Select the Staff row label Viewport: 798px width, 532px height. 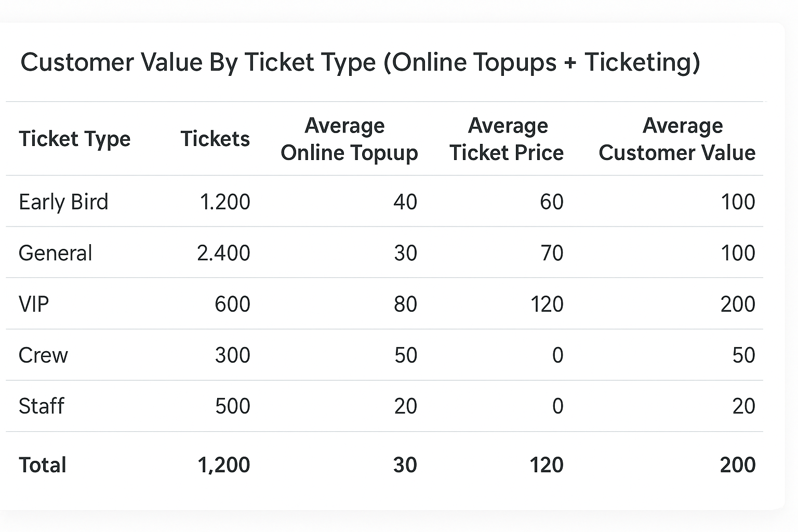(42, 406)
